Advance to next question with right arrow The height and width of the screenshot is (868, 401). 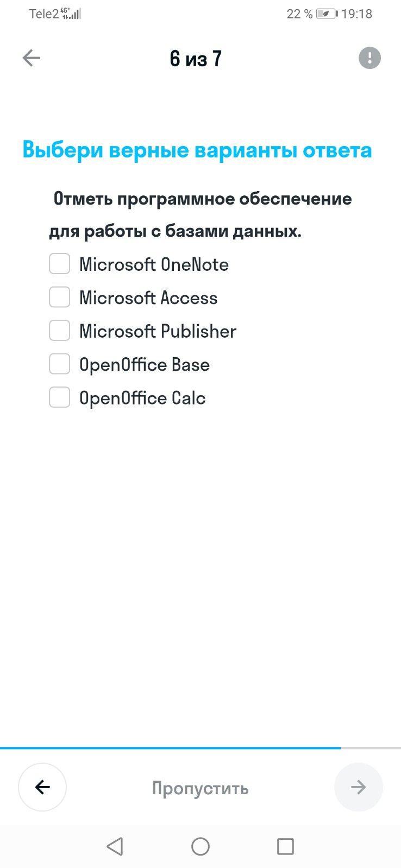tap(359, 787)
